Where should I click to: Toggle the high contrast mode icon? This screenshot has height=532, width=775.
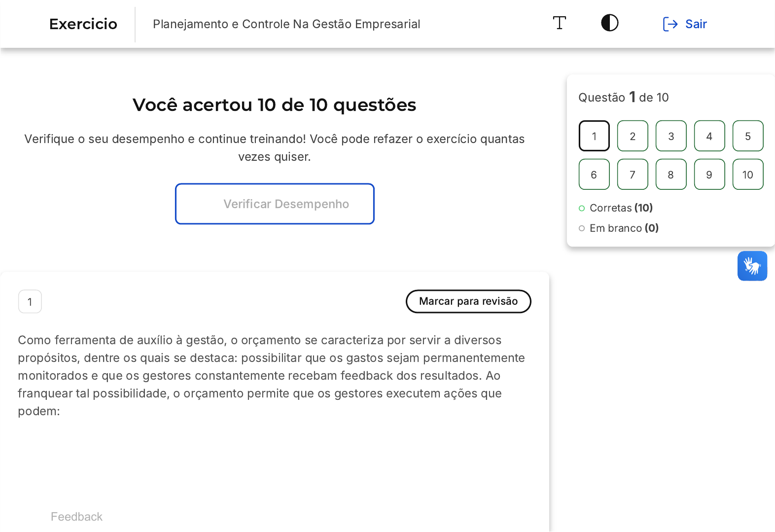coord(609,23)
